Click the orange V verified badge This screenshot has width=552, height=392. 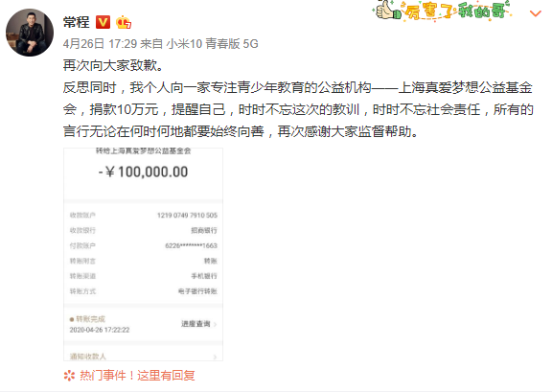[103, 22]
